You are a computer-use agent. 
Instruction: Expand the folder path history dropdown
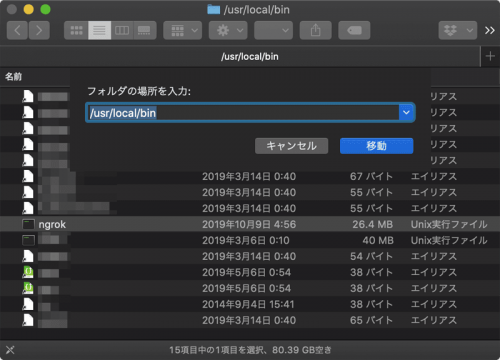406,113
